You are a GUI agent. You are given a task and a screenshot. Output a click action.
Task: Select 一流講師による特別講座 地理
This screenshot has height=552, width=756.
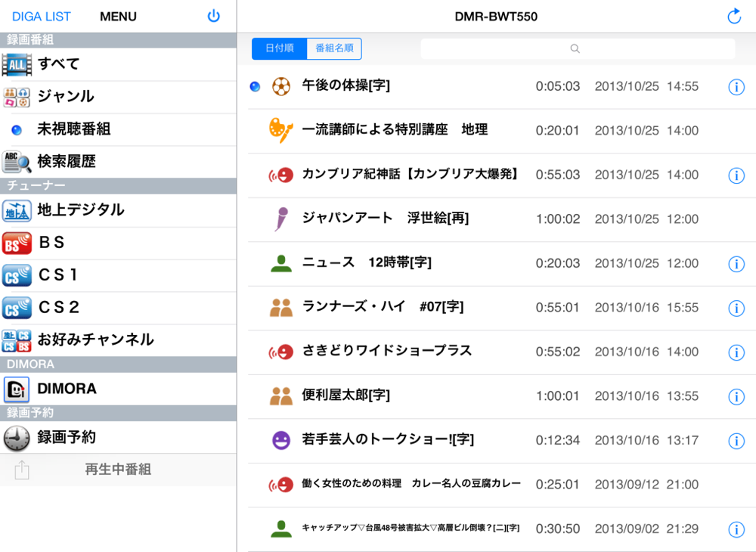pyautogui.click(x=502, y=131)
